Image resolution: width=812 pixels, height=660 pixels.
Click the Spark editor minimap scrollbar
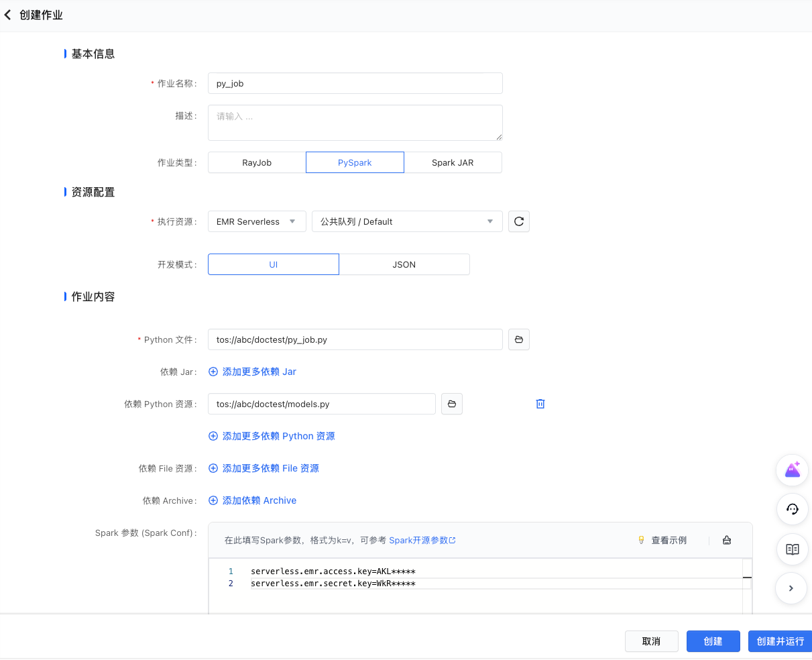tap(747, 586)
